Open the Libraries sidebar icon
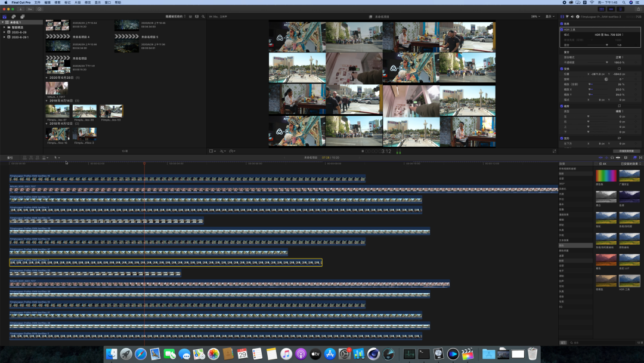 tap(5, 17)
